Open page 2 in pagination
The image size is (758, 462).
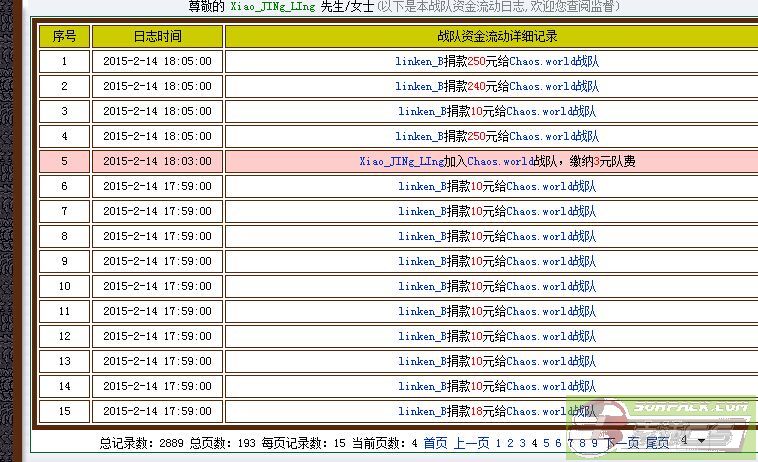pyautogui.click(x=510, y=442)
